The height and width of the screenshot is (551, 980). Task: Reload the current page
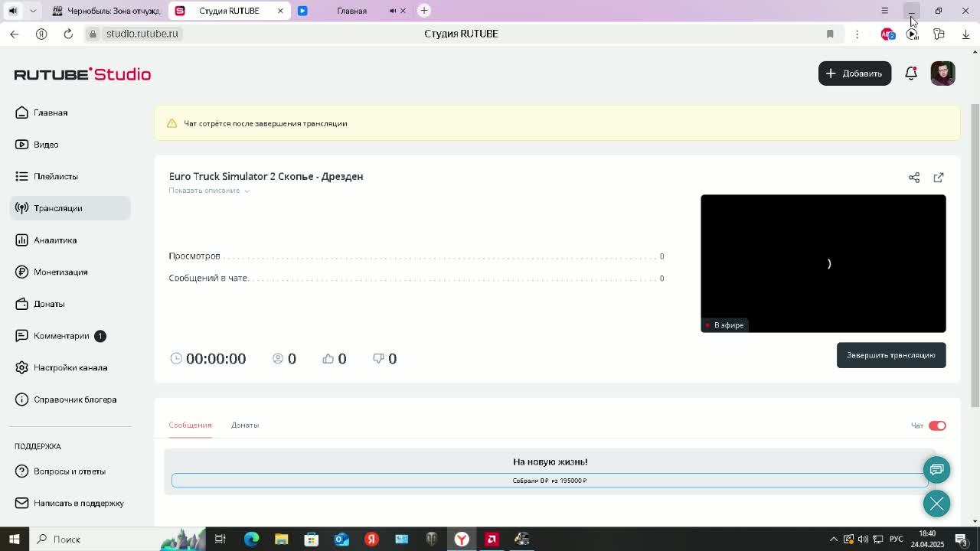[68, 34]
